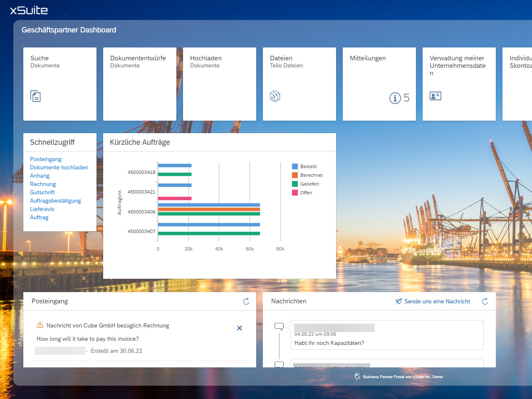This screenshot has height=399, width=532.
Task: Open the Auftragsbestätigung quick link
Action: (55, 201)
